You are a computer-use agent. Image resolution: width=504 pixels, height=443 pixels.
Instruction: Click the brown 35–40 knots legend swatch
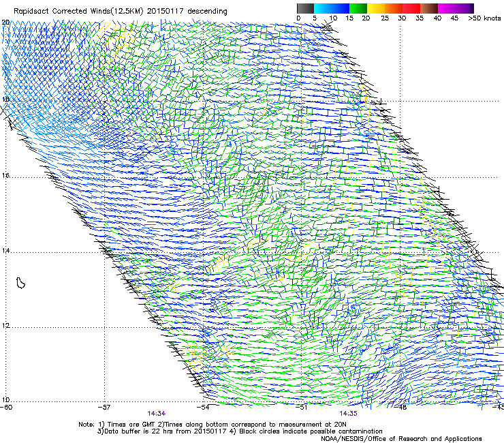429,8
